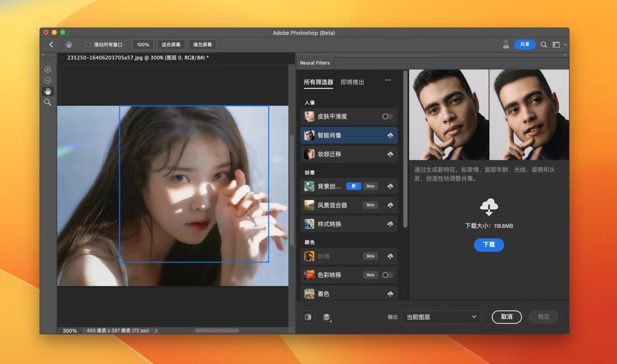Click the filter list scrollbar
The width and height of the screenshot is (617, 364).
tap(405, 150)
